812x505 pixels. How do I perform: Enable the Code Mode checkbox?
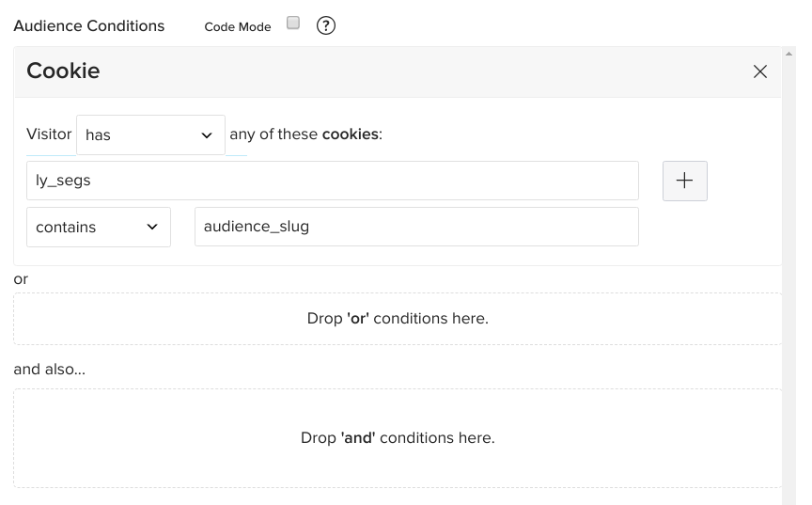click(293, 24)
